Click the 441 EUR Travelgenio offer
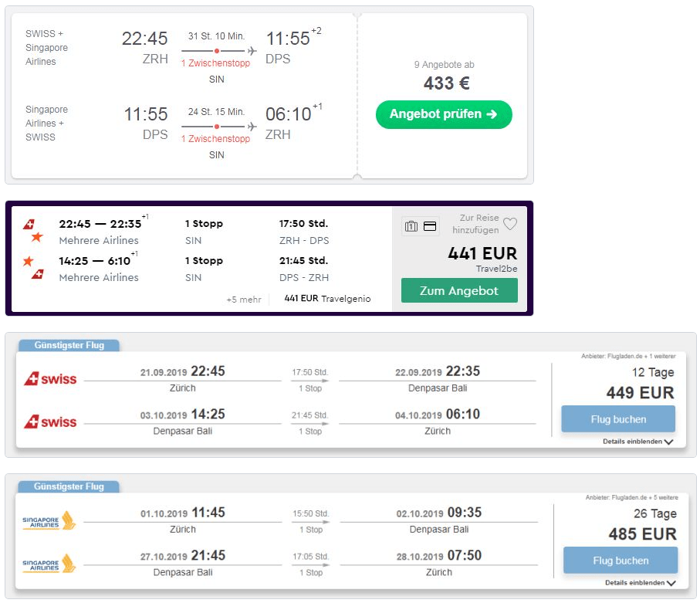Image resolution: width=700 pixels, height=603 pixels. pos(327,298)
